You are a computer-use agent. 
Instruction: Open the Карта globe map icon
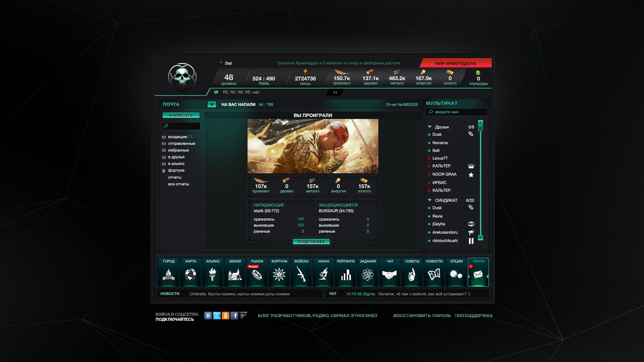(191, 275)
